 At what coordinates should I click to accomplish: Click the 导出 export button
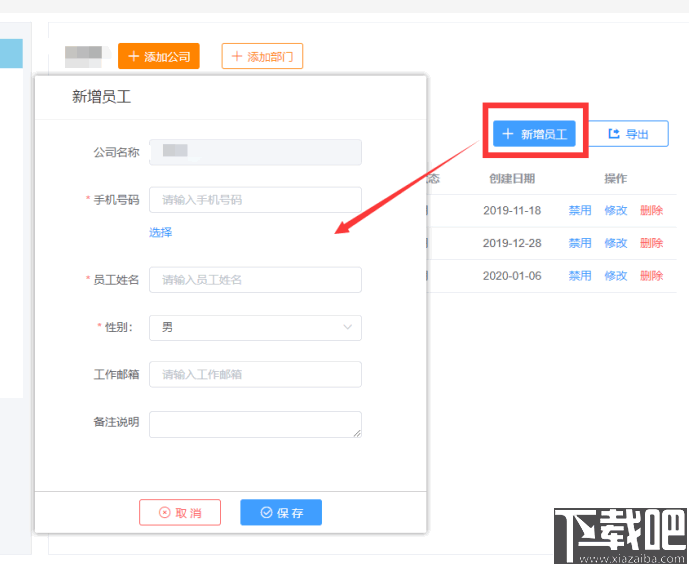click(x=628, y=134)
